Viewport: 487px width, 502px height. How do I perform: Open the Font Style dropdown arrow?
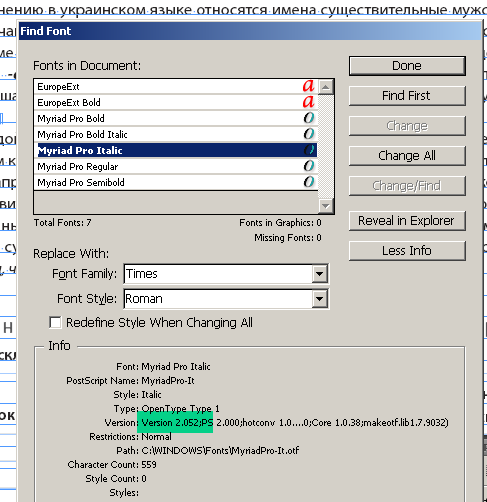pyautogui.click(x=319, y=299)
